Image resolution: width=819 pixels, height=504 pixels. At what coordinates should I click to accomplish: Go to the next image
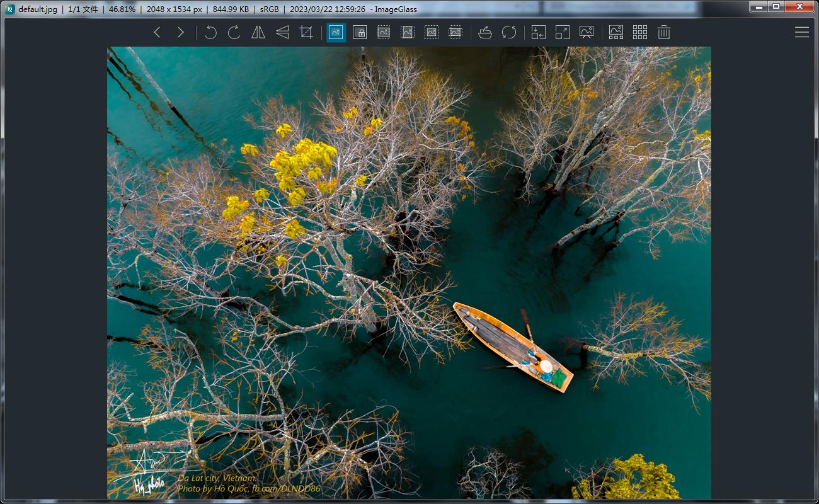181,32
